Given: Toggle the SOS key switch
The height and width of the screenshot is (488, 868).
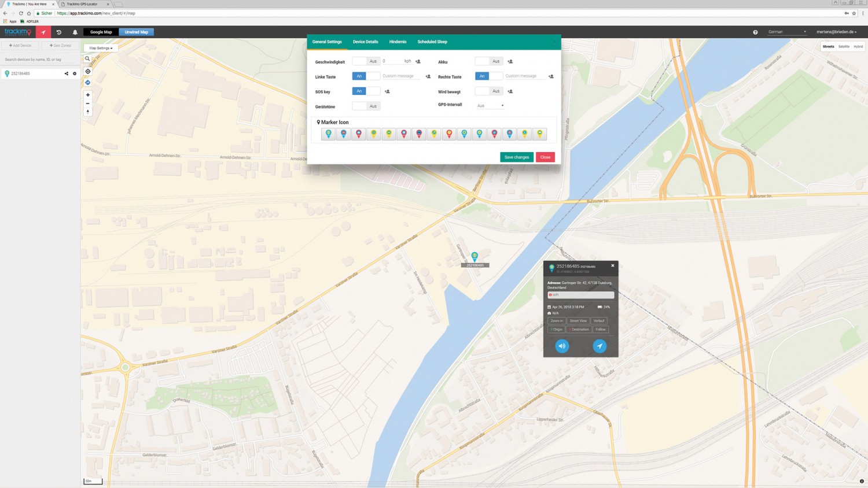Looking at the screenshot, I should [x=366, y=91].
